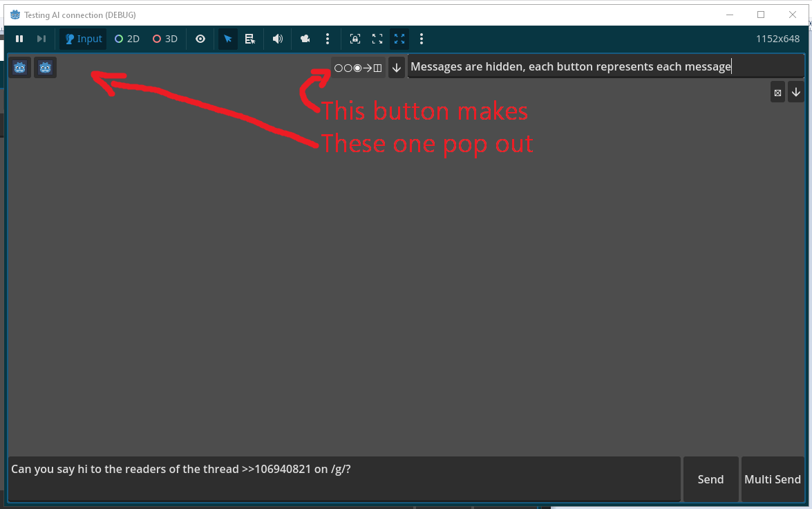This screenshot has height=509, width=812.
Task: Advance to next frame
Action: 41,39
